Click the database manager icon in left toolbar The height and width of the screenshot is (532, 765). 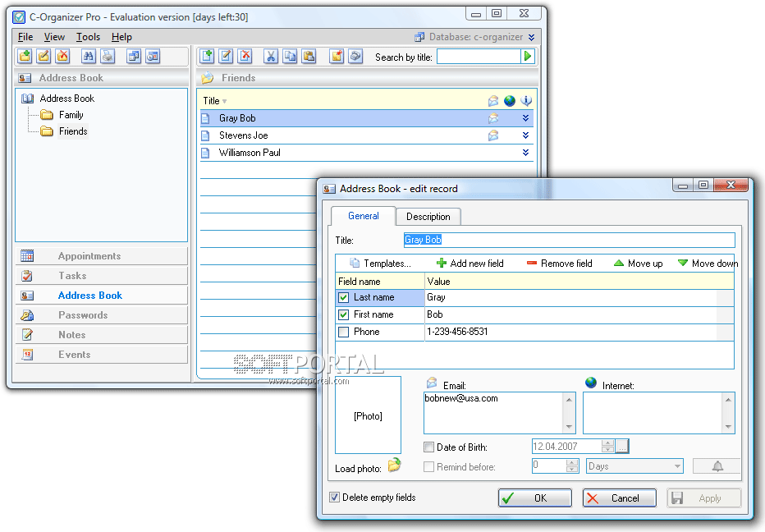(134, 57)
